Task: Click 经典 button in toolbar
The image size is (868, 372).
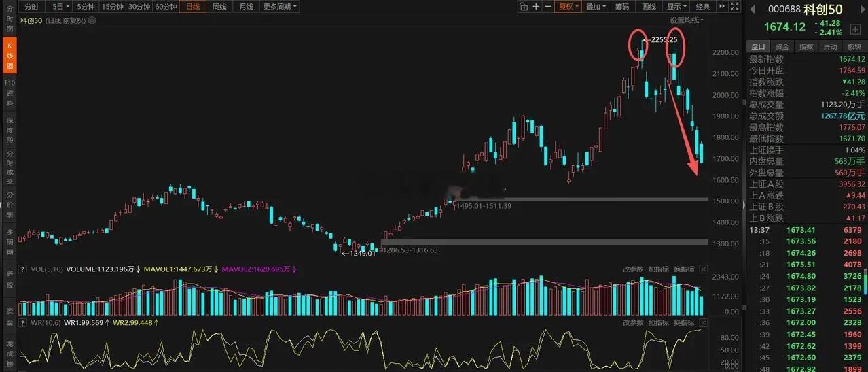Action: [x=703, y=6]
